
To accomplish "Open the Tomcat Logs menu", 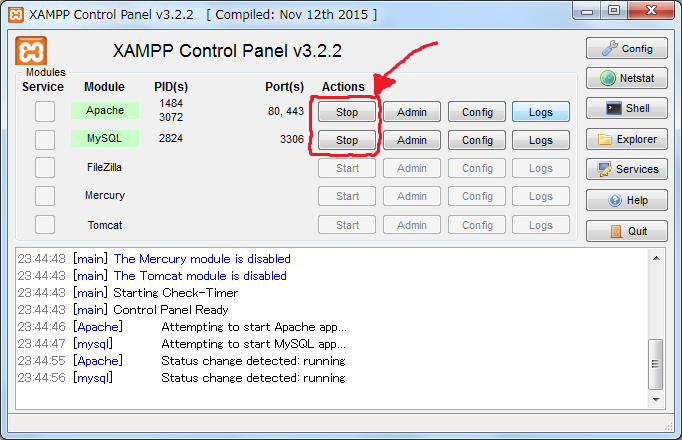I will 541,225.
